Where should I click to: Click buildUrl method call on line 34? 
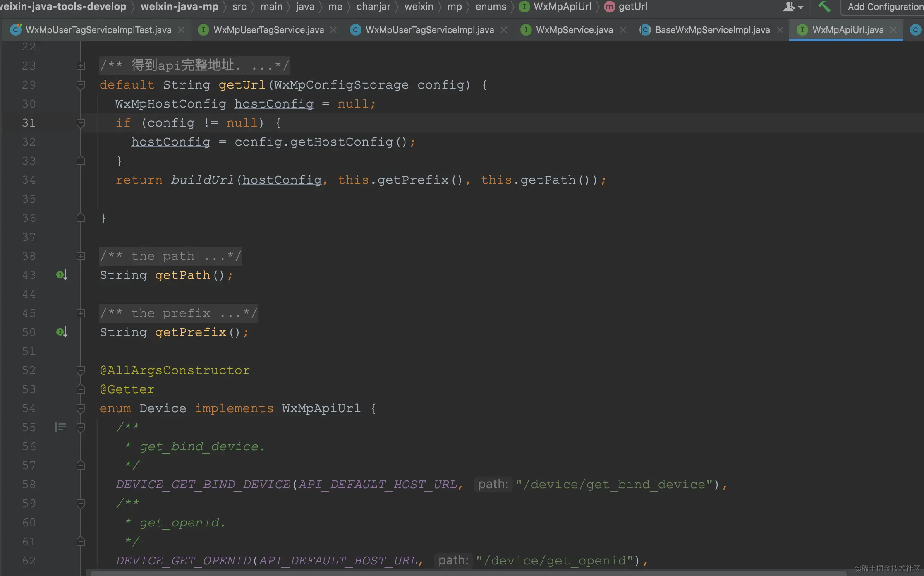point(202,180)
